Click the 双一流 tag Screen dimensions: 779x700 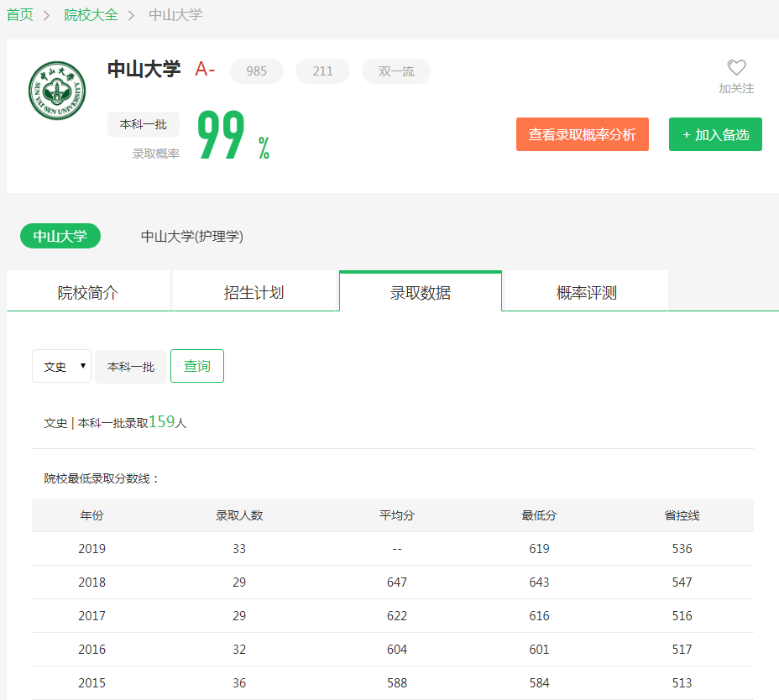[x=396, y=71]
